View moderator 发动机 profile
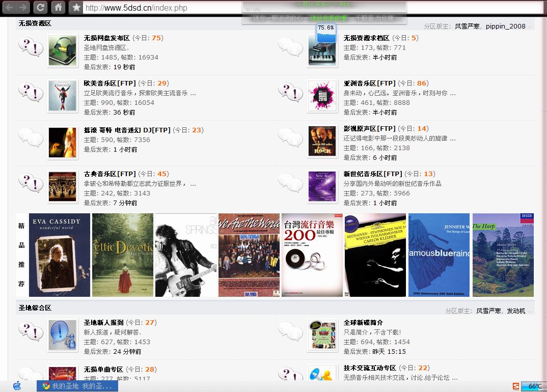This screenshot has width=547, height=392. point(516,311)
